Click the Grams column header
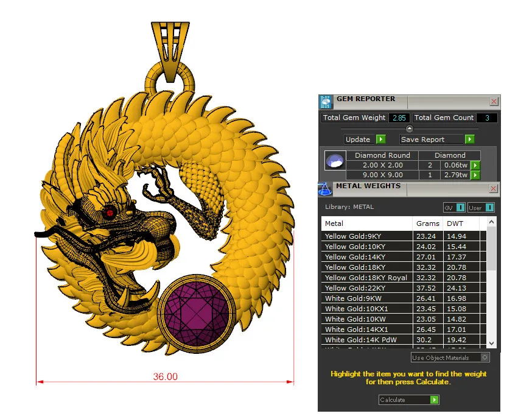 point(428,224)
